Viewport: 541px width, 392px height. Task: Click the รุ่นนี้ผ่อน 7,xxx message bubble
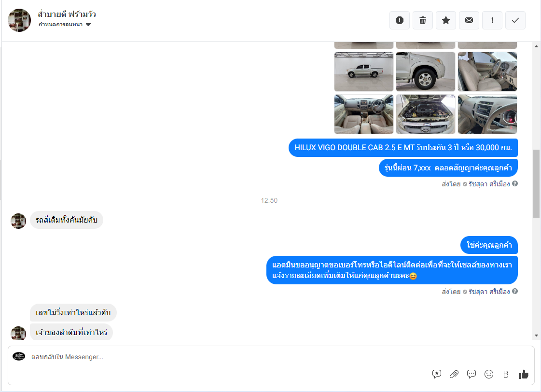pyautogui.click(x=448, y=168)
